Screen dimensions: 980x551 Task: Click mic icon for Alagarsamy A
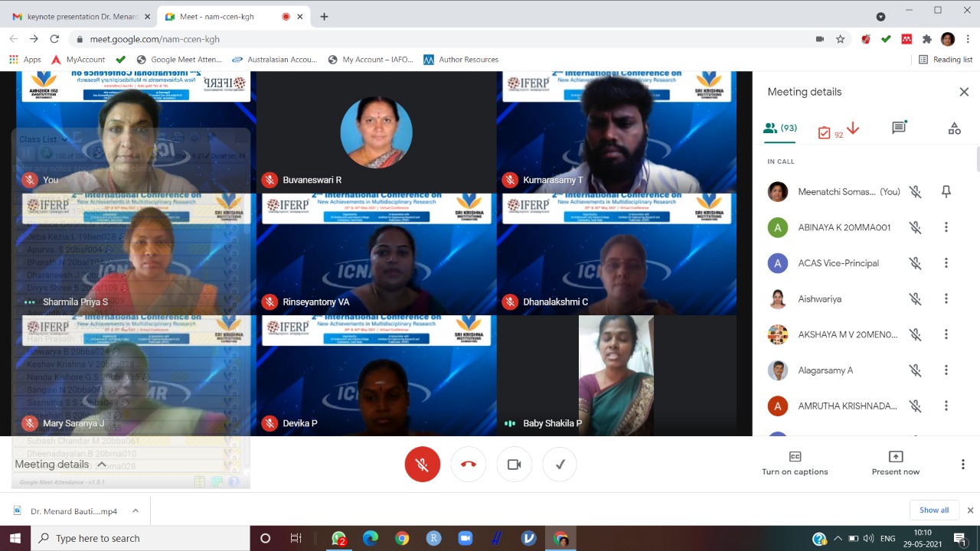tap(914, 370)
